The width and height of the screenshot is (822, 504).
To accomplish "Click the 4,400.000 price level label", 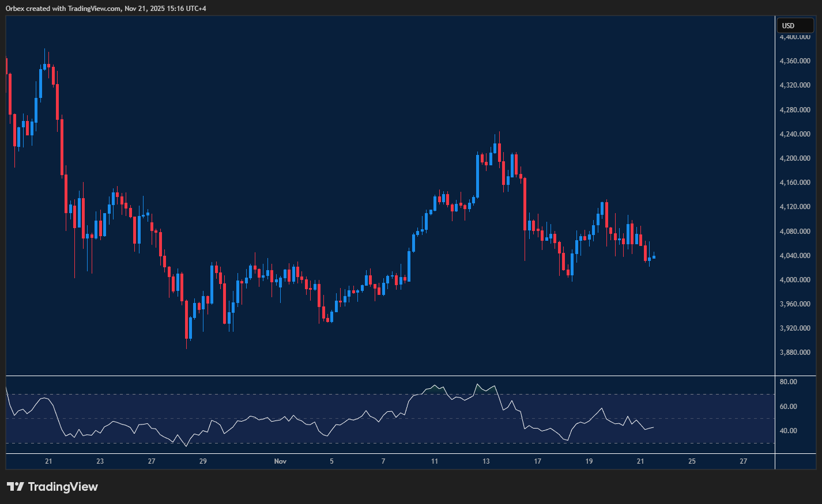I will 795,36.
